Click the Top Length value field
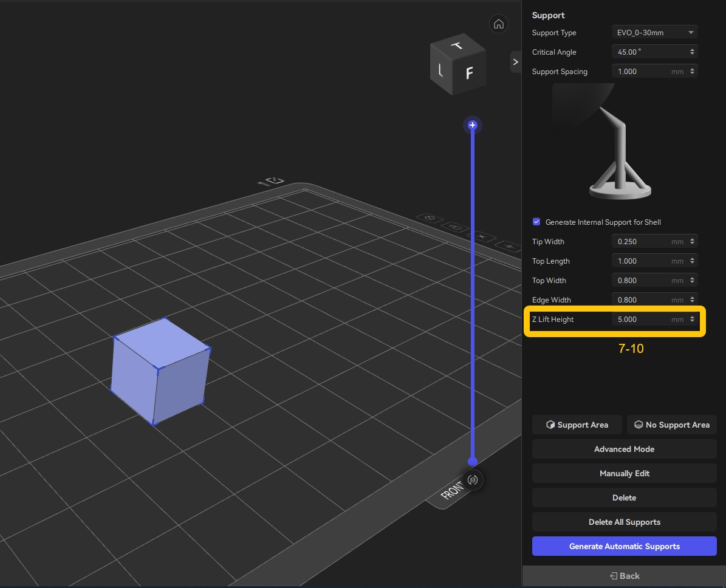726x588 pixels. [654, 261]
